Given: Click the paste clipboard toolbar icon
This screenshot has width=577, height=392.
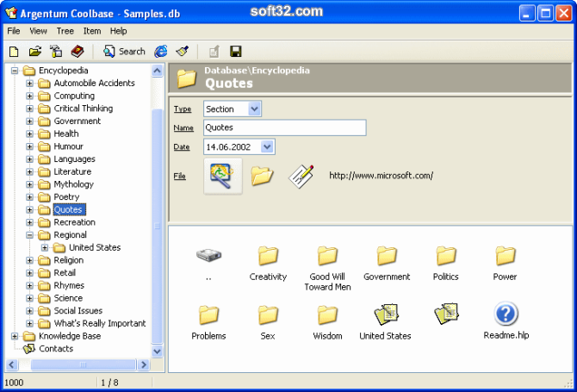Looking at the screenshot, I should pyautogui.click(x=56, y=52).
